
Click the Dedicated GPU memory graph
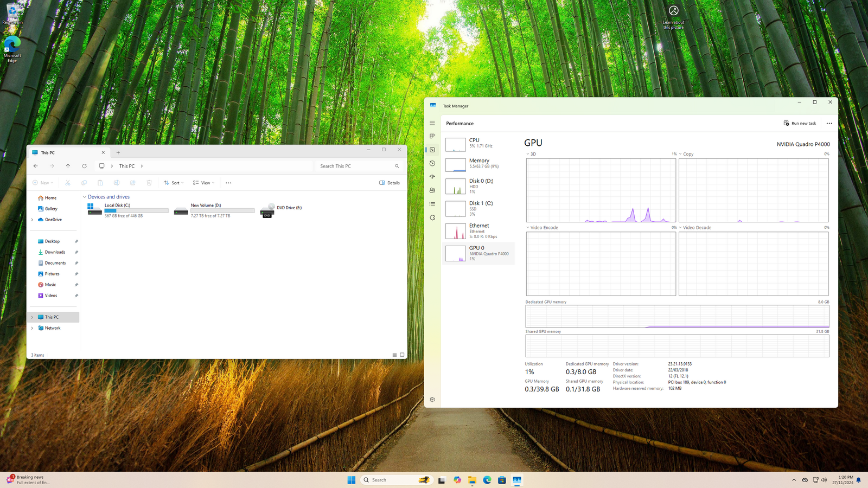(x=677, y=316)
